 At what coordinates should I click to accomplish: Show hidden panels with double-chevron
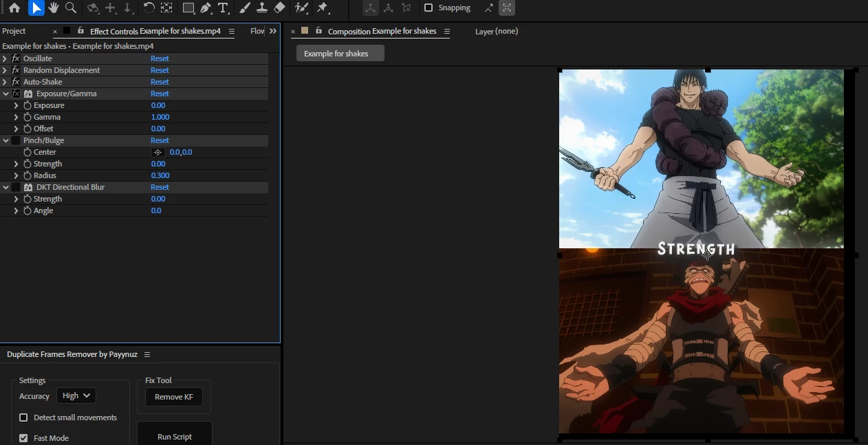[273, 31]
